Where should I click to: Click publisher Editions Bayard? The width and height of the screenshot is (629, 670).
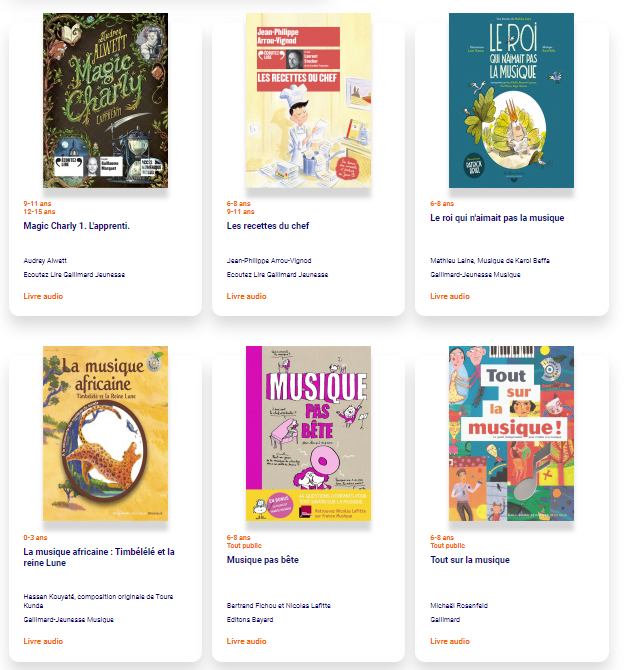click(250, 620)
